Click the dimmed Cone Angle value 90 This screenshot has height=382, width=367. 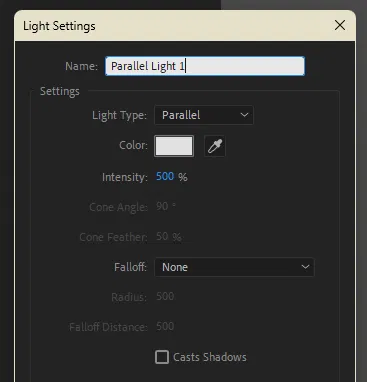[162, 206]
